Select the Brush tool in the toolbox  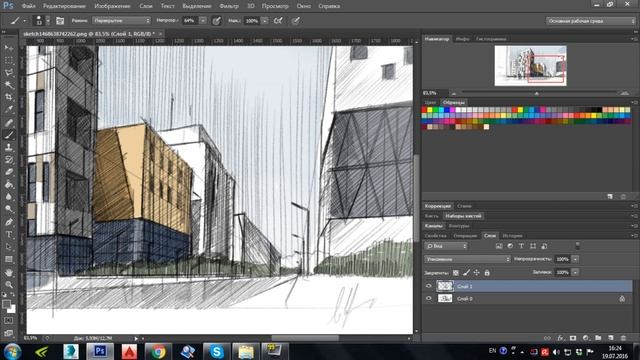(x=9, y=135)
